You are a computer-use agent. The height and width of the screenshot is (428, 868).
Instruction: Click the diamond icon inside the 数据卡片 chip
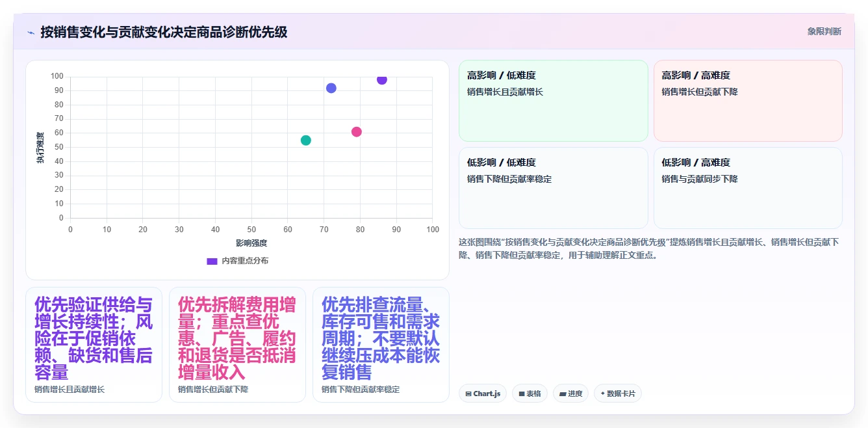603,394
